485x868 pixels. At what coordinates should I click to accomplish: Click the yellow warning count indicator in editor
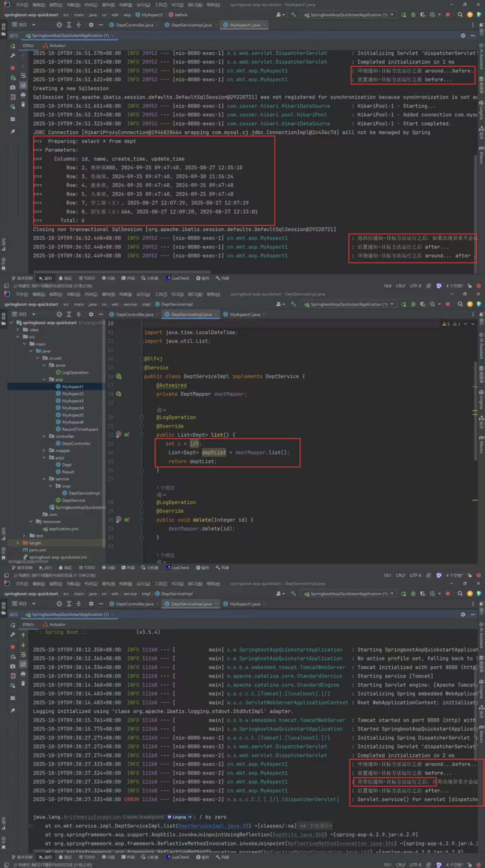tap(446, 324)
